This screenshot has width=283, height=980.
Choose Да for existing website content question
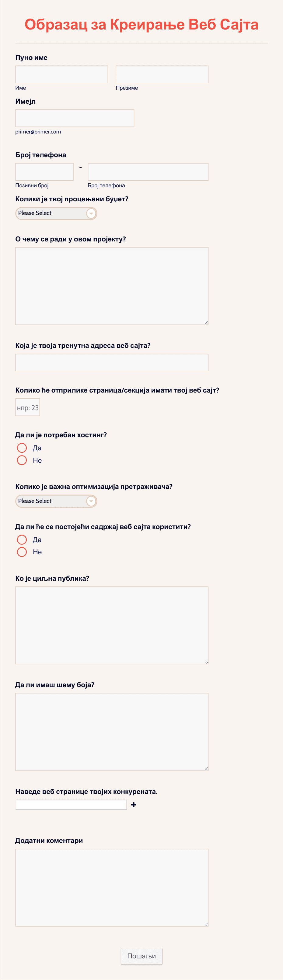point(22,539)
